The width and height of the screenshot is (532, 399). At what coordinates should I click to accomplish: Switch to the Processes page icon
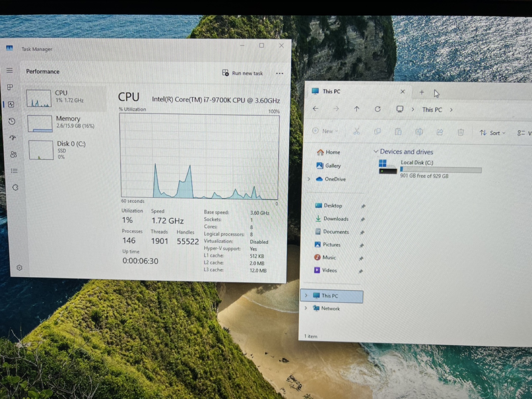pos(10,87)
